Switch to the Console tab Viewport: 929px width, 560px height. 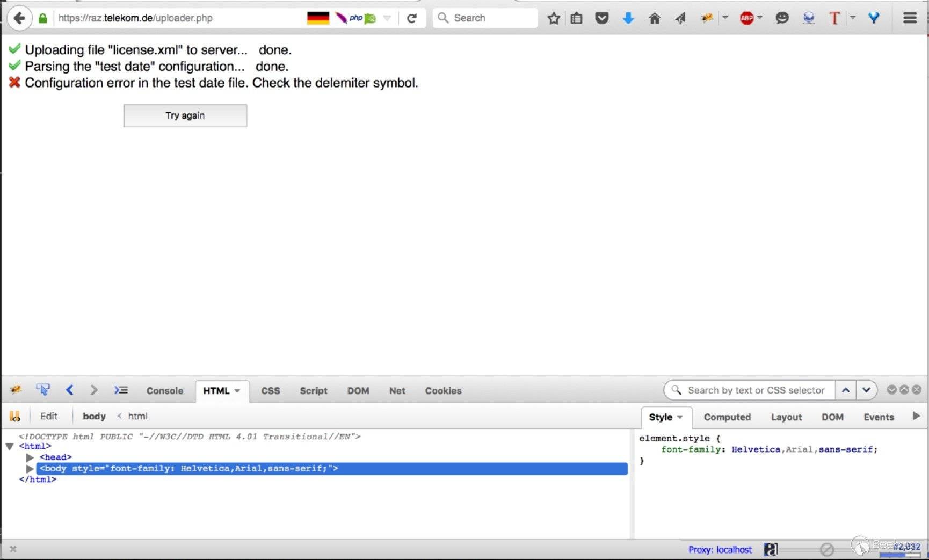tap(165, 391)
